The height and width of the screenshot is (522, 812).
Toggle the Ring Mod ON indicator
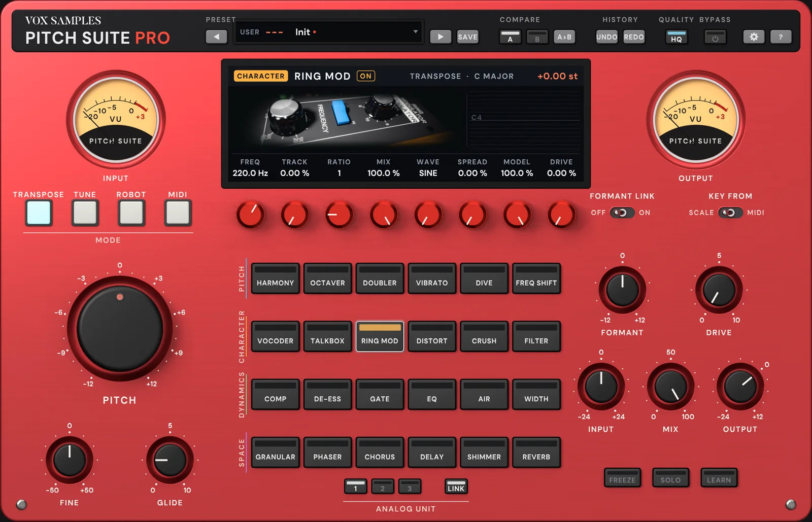click(366, 76)
